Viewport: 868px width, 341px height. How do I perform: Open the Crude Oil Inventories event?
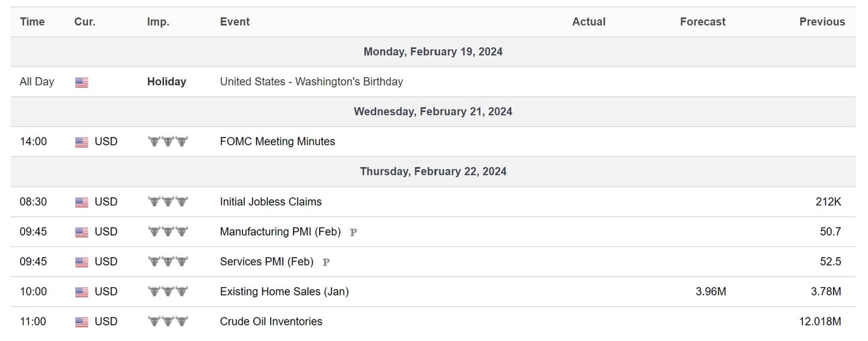(271, 322)
